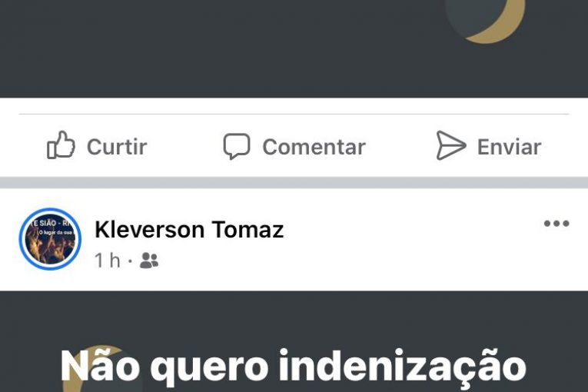Click the thin line above Curtir button
Screen dimensions: 588x392
pyautogui.click(x=294, y=114)
